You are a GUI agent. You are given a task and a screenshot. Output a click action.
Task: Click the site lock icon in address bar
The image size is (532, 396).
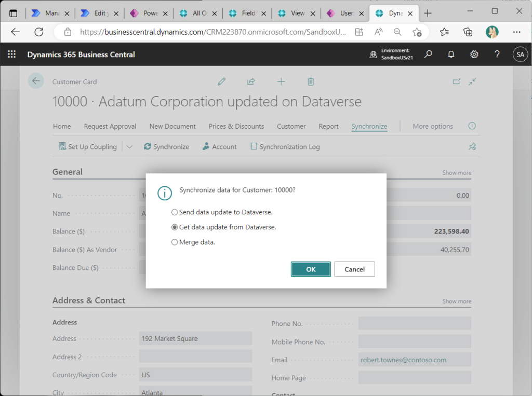click(x=68, y=32)
